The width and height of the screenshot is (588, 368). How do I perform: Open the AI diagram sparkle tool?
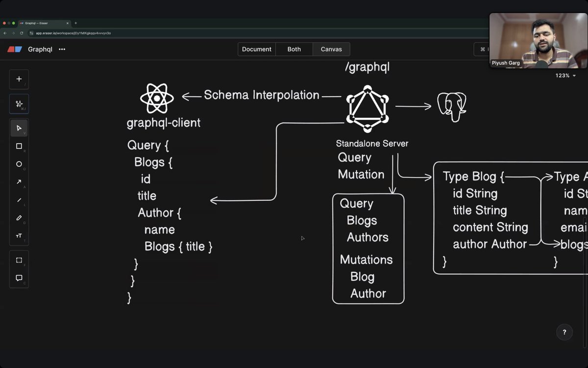click(19, 104)
